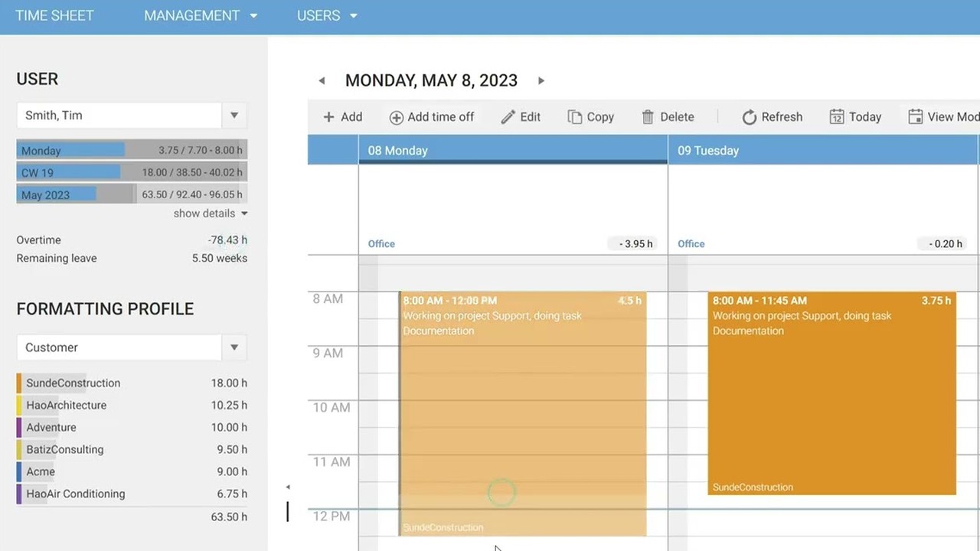This screenshot has width=980, height=551.
Task: Select Tuesday 8:00 AM - 11:45 AM entry
Action: (x=832, y=393)
